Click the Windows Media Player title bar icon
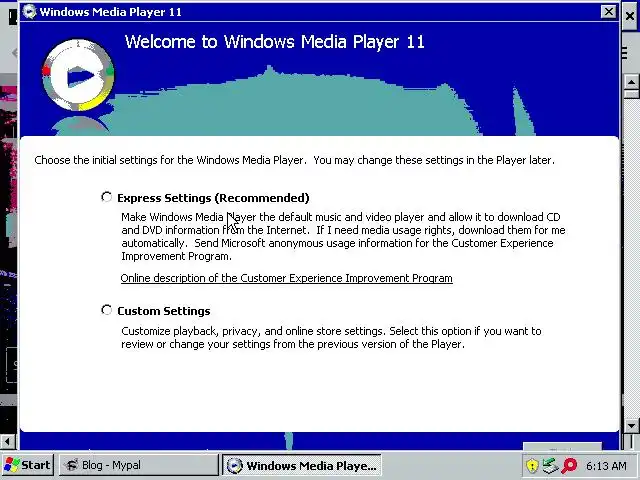 pyautogui.click(x=29, y=11)
